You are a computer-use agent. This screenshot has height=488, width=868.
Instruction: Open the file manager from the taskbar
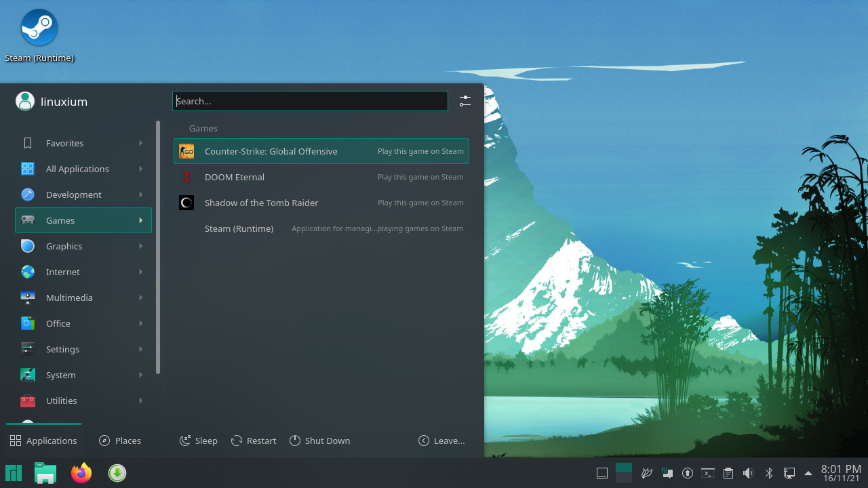(45, 473)
